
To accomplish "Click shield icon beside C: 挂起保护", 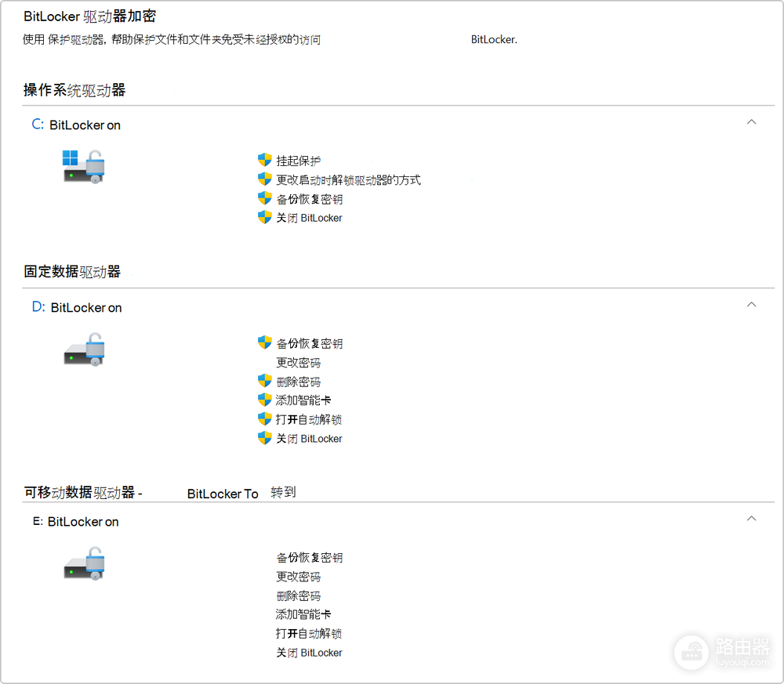I will tap(264, 160).
